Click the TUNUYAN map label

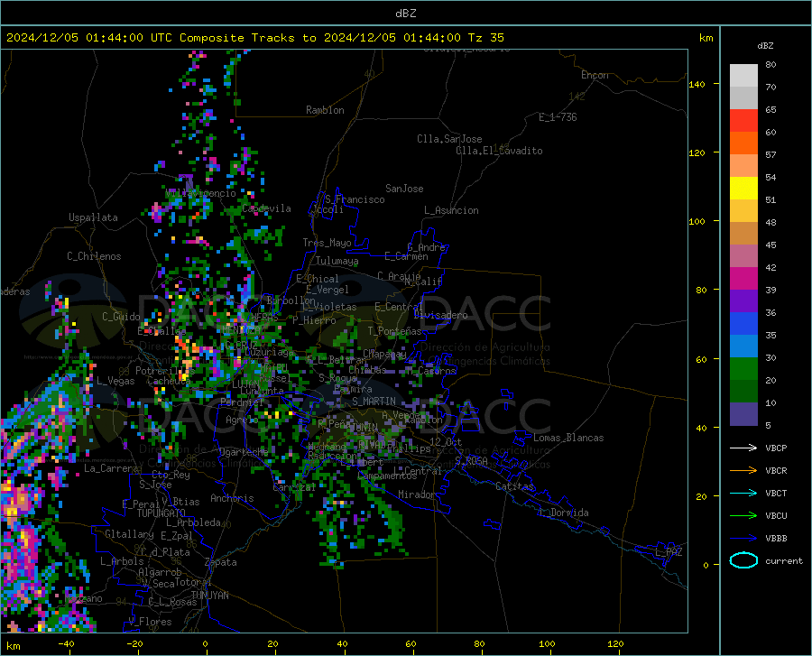(x=209, y=596)
